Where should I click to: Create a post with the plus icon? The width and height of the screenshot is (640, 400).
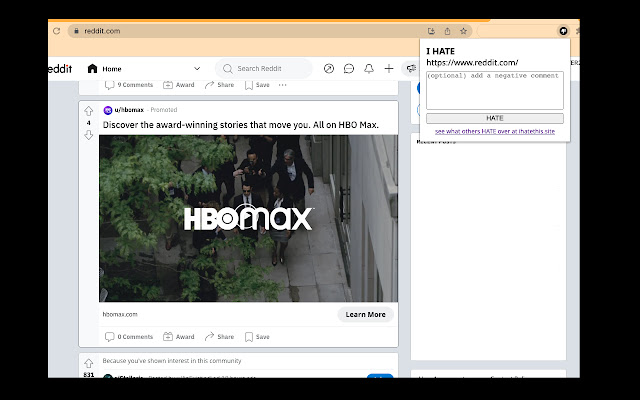389,69
